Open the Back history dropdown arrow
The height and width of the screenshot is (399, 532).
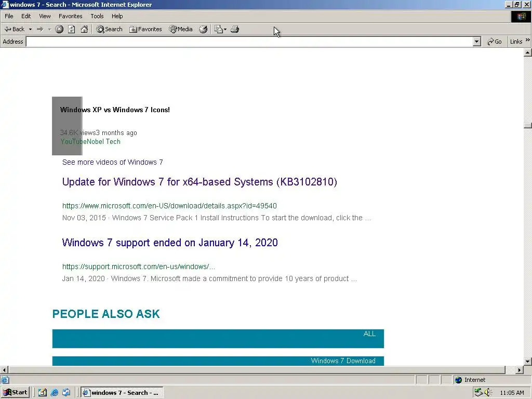[x=30, y=29]
